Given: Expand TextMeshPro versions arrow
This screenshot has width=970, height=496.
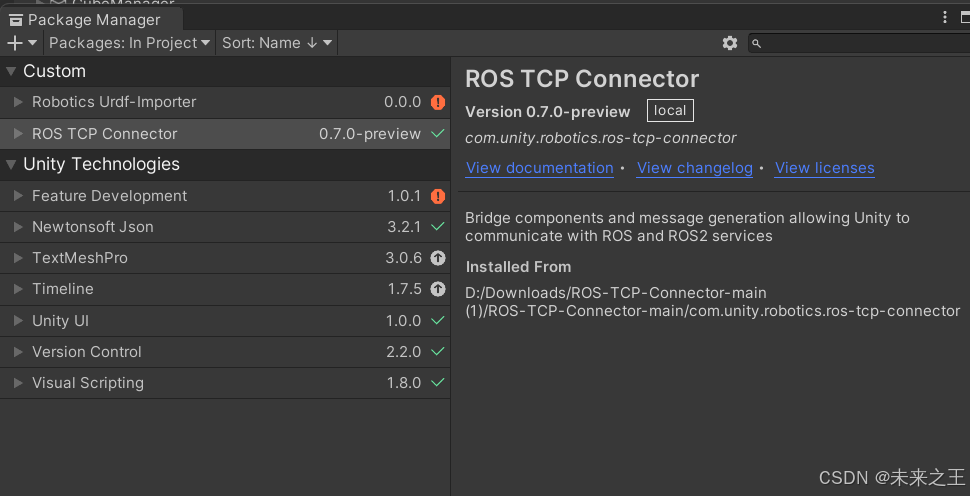Looking at the screenshot, I should [19, 258].
